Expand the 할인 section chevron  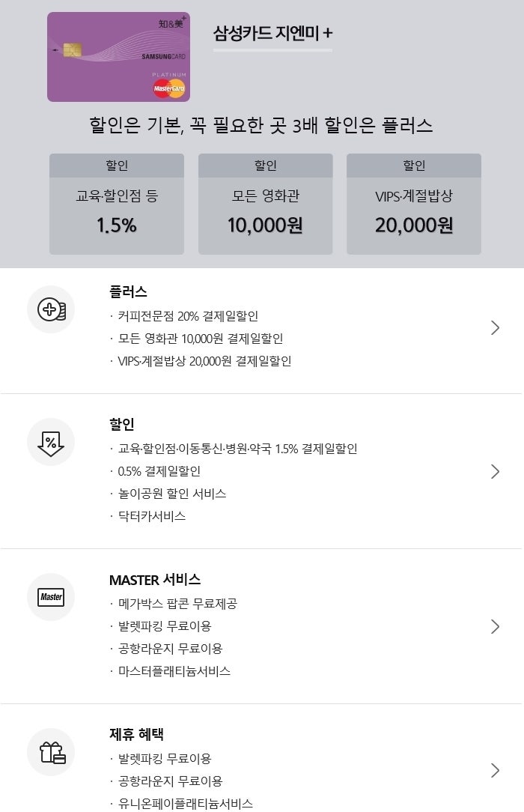[495, 471]
